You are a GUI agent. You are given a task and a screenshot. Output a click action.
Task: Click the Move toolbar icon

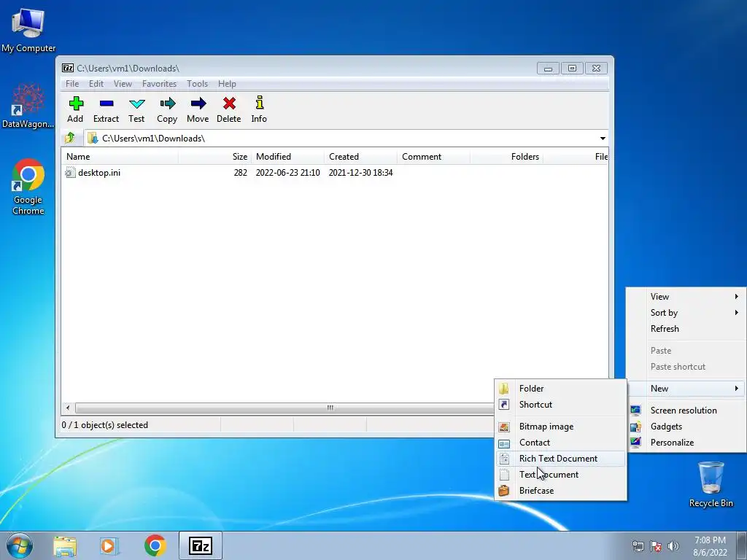click(x=198, y=104)
